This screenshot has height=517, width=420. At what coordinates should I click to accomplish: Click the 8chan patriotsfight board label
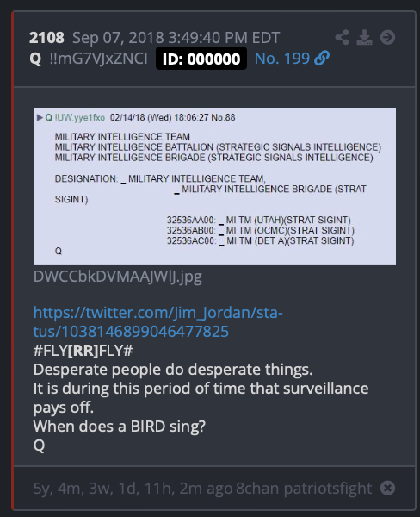(x=304, y=489)
